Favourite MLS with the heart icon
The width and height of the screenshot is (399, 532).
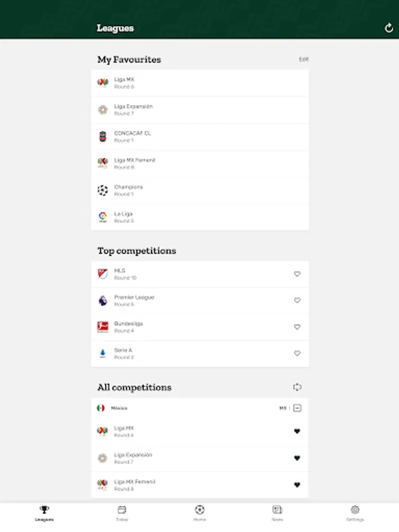(297, 274)
